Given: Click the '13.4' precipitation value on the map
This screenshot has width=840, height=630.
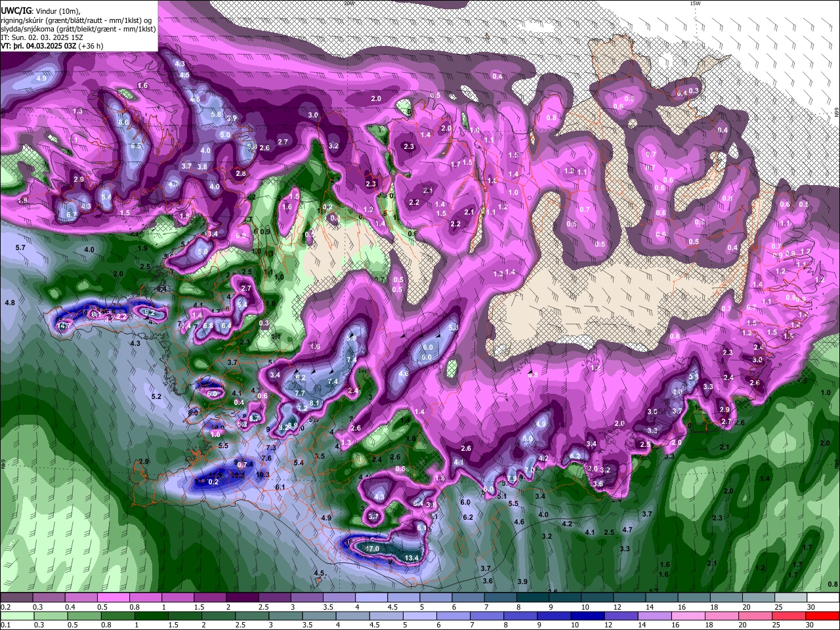Looking at the screenshot, I should (411, 558).
